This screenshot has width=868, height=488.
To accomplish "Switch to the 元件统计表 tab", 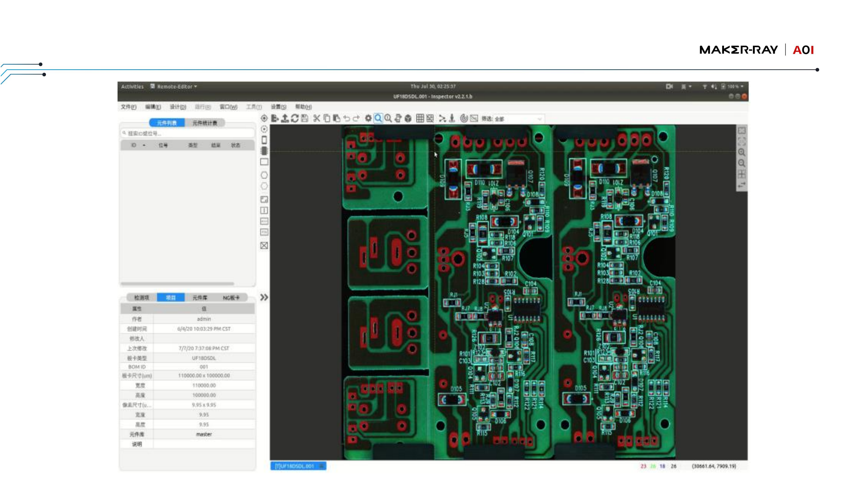I will [205, 123].
